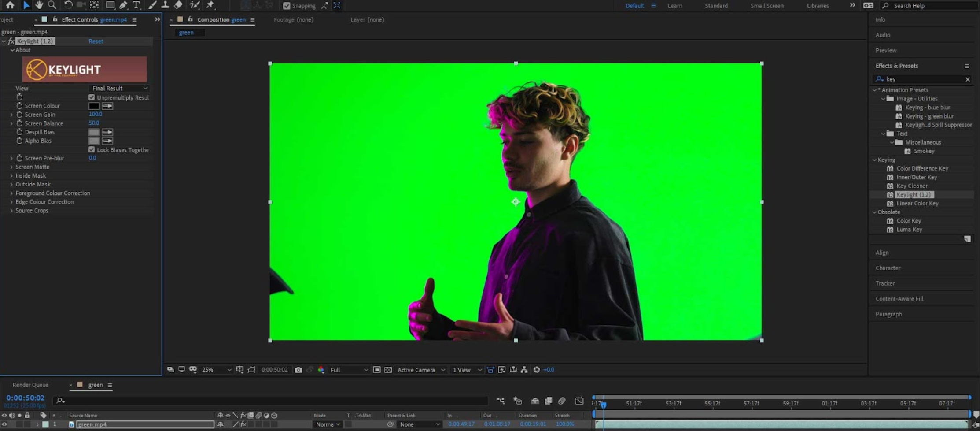Image resolution: width=980 pixels, height=431 pixels.
Task: Uncheck Unpremultiply Result
Action: point(92,97)
